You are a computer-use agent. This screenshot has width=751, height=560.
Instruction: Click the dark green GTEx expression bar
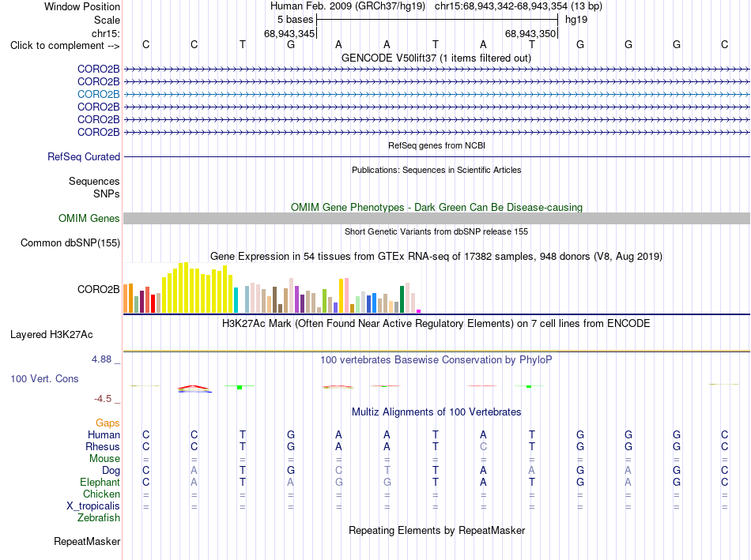[x=402, y=299]
